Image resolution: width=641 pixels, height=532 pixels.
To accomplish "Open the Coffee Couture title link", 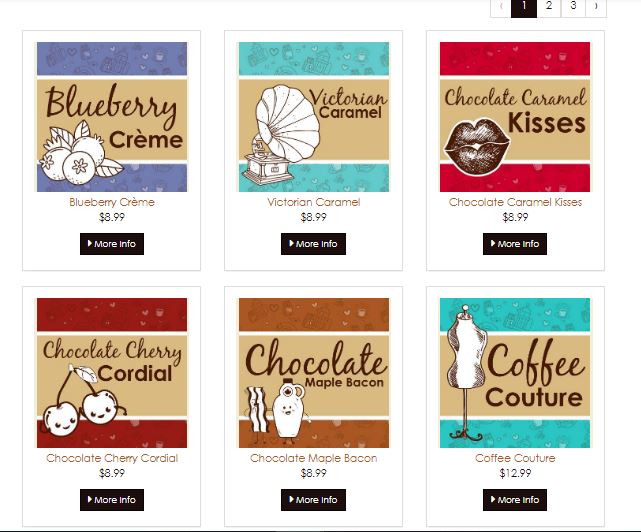I will point(515,458).
